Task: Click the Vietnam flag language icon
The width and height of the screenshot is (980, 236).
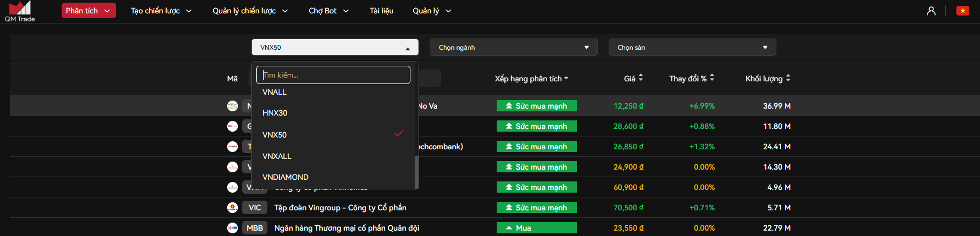Action: tap(963, 11)
